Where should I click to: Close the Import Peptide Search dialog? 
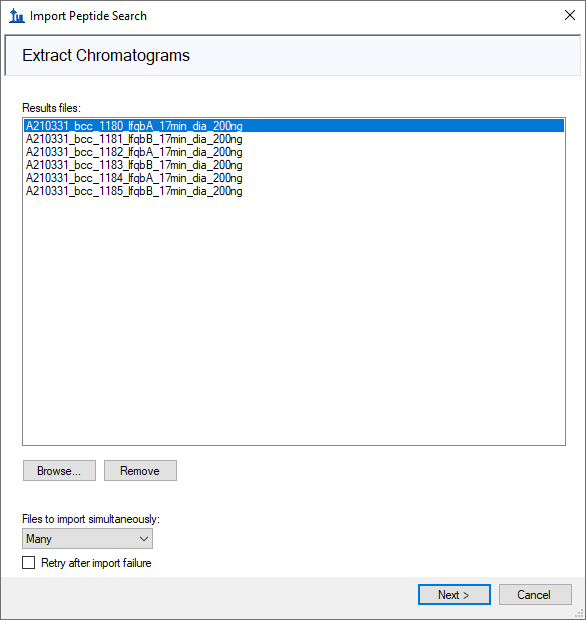(569, 15)
